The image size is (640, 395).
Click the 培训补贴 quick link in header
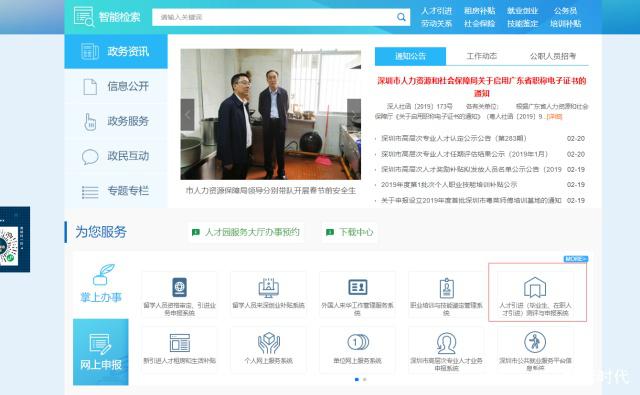(565, 24)
